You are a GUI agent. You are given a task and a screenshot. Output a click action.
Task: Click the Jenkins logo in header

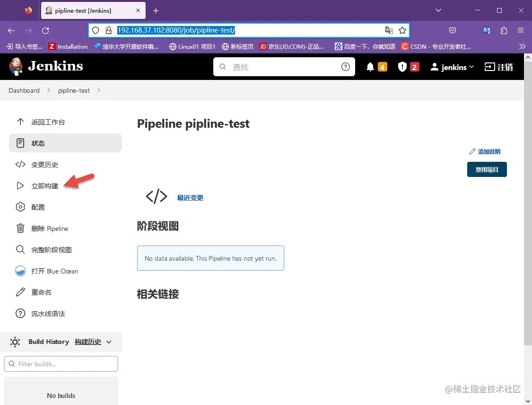(x=46, y=66)
